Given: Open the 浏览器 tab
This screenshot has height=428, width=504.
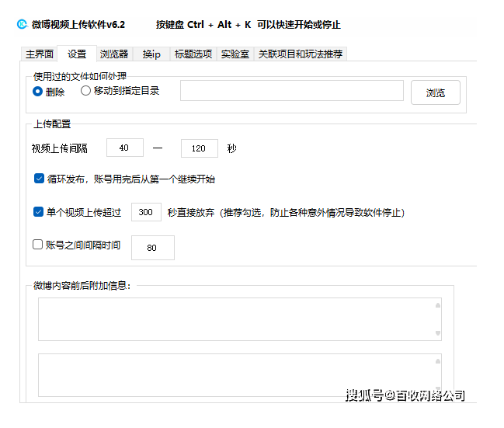Looking at the screenshot, I should pyautogui.click(x=114, y=54).
